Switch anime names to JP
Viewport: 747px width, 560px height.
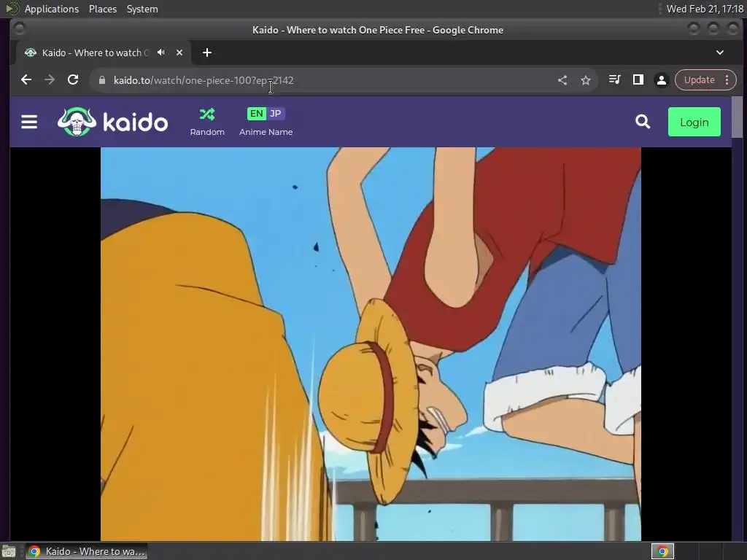(x=275, y=113)
